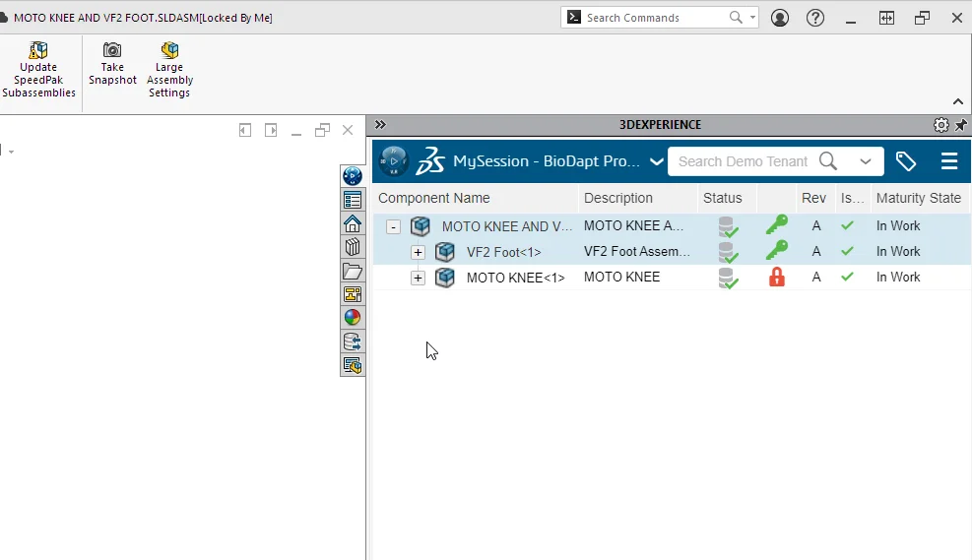Open the Design Library tab

pyautogui.click(x=352, y=247)
